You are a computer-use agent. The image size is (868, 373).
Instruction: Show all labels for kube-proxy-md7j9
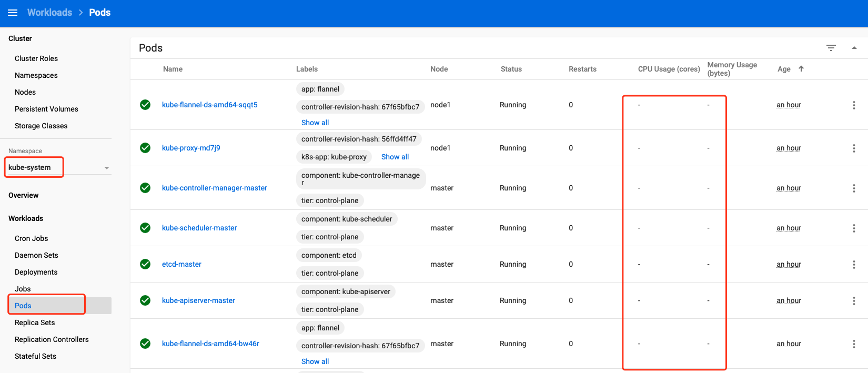(395, 157)
